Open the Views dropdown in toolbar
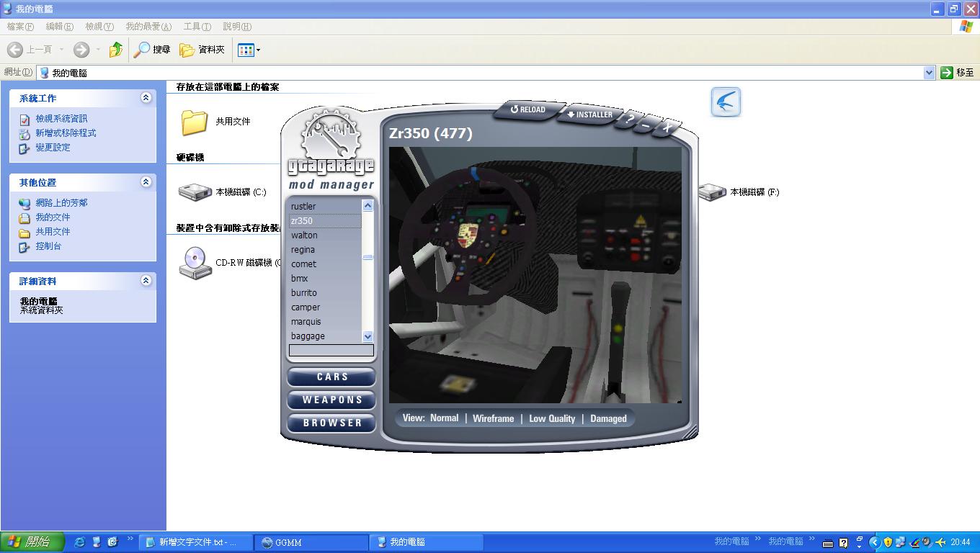The height and width of the screenshot is (553, 980). click(x=249, y=50)
